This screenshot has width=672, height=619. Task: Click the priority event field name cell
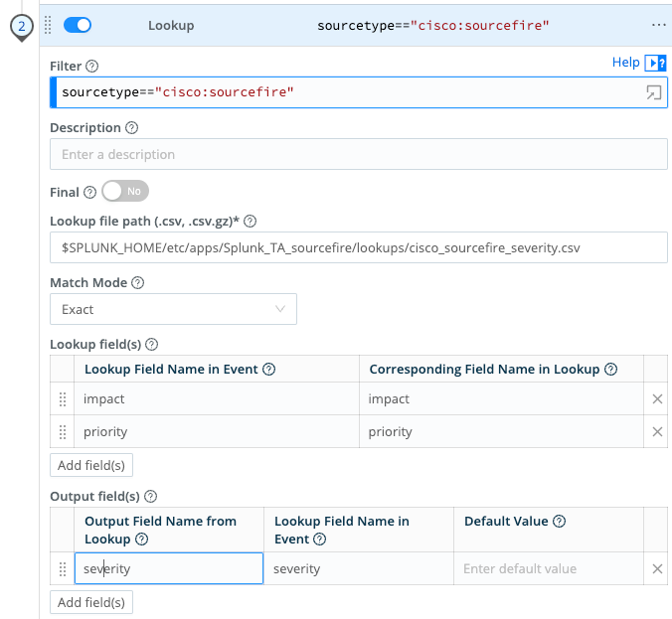point(217,432)
